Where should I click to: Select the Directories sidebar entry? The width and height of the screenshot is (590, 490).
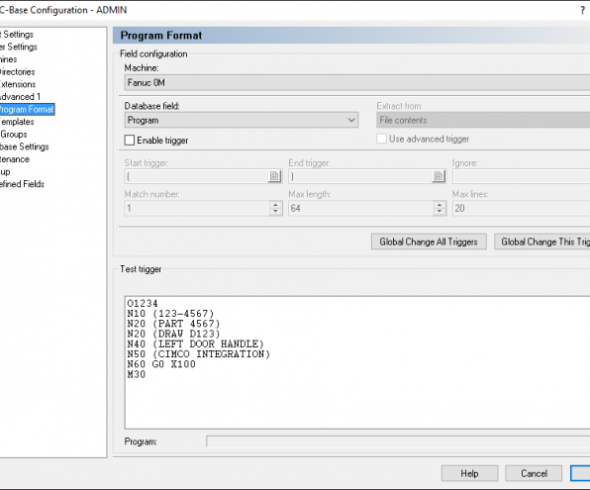[x=17, y=72]
